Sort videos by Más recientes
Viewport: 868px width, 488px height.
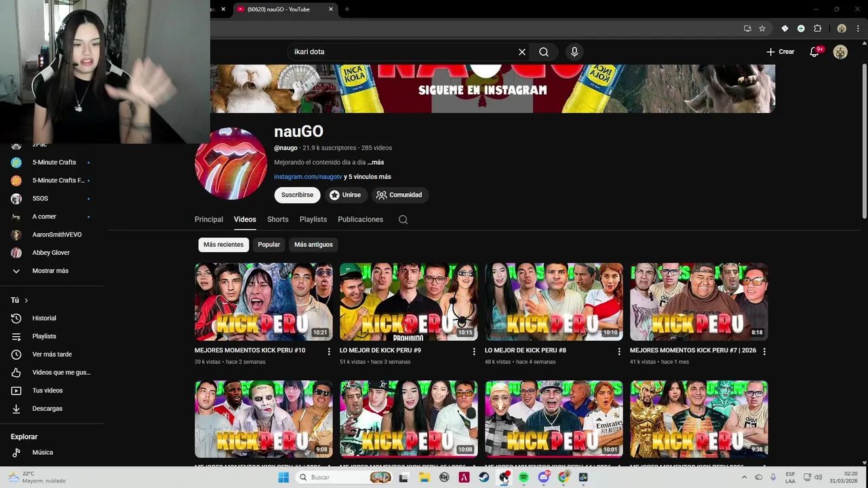pyautogui.click(x=223, y=245)
